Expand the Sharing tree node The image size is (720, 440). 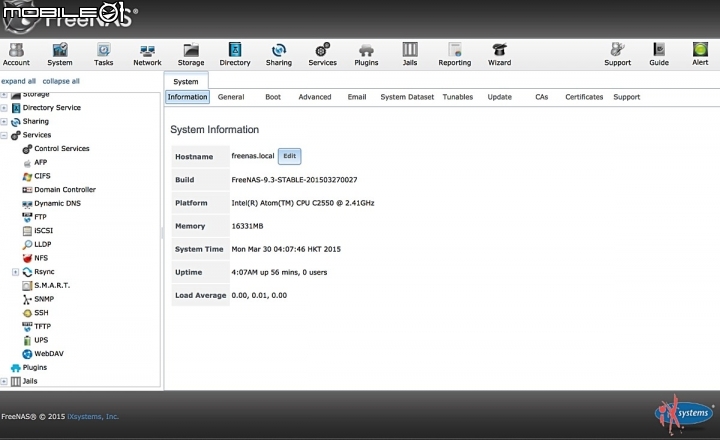click(4, 122)
